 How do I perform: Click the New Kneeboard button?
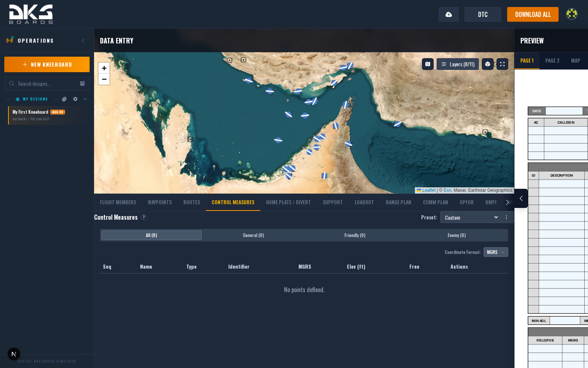coord(47,64)
